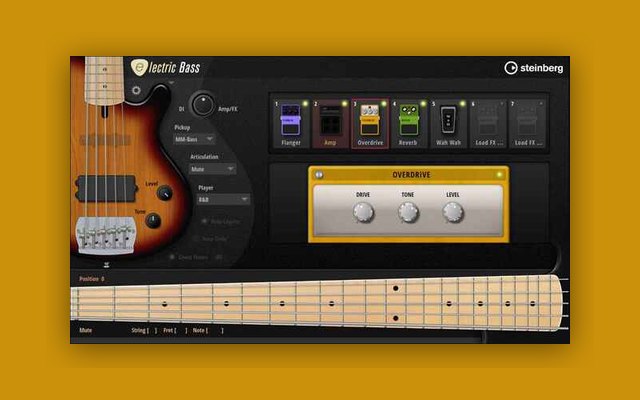The width and height of the screenshot is (640, 400).
Task: Click the DI to Amp/FX mix knob
Action: [x=203, y=104]
